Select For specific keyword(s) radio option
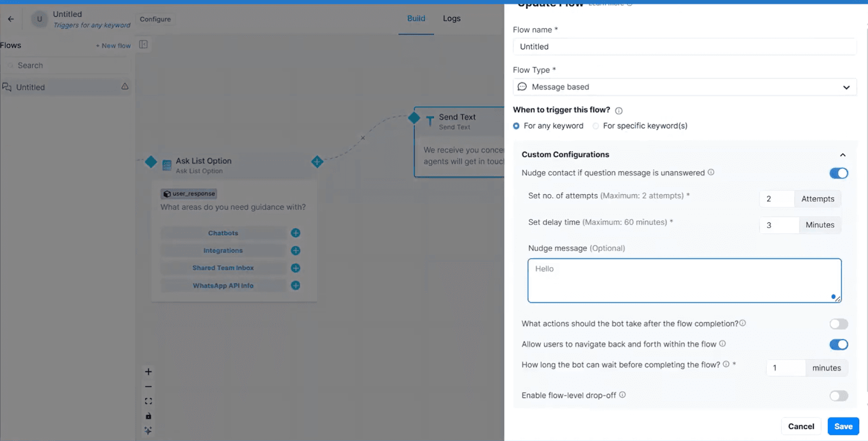 tap(596, 126)
